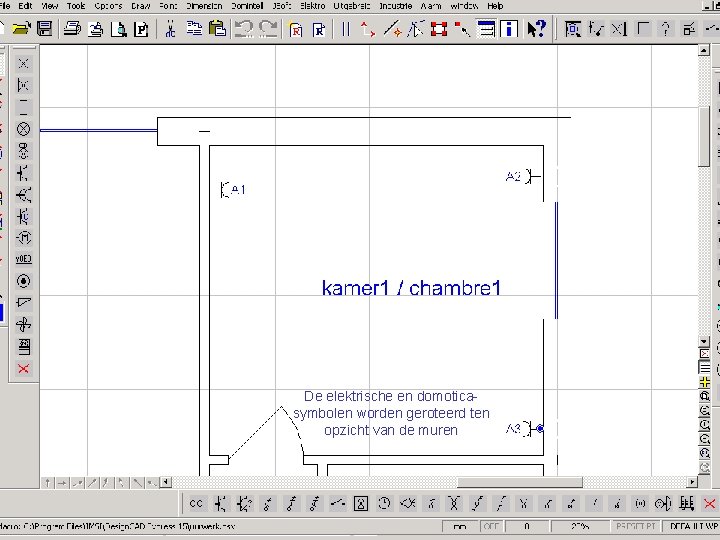Click the Copy icon

pyautogui.click(x=194, y=29)
